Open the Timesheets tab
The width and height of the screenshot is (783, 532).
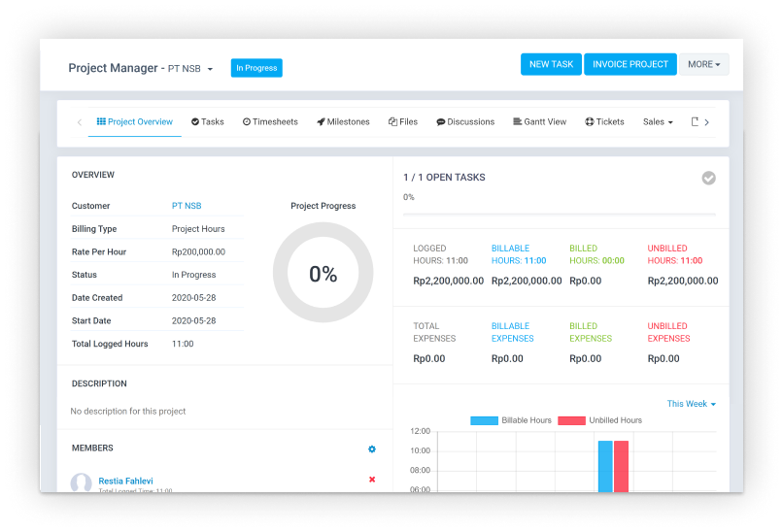click(x=270, y=121)
